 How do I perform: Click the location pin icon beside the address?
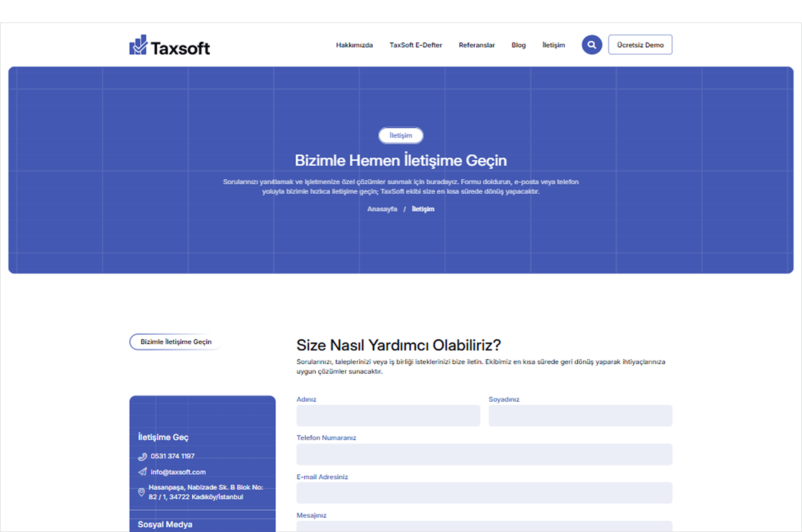(x=142, y=492)
